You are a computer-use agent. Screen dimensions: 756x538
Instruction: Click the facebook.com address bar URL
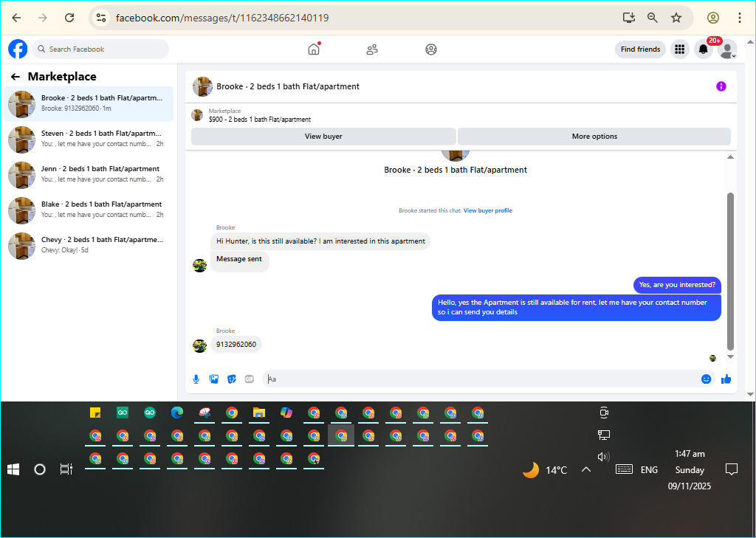coord(222,18)
